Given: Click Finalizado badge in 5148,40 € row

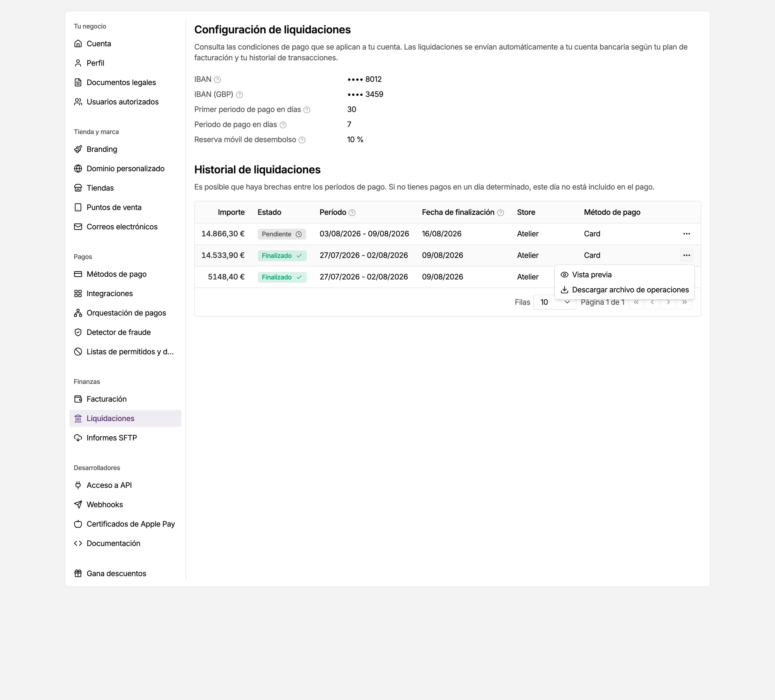Looking at the screenshot, I should [282, 277].
